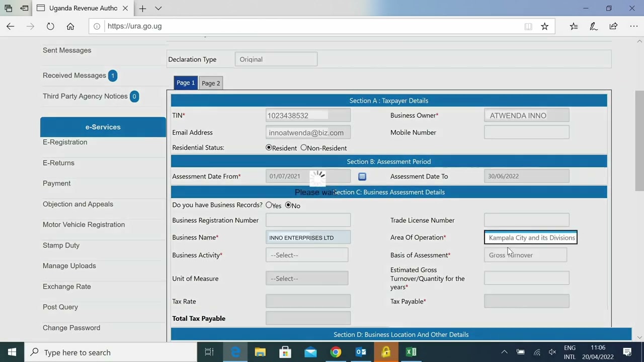Choose No for Business Records
644x362 pixels.
pos(288,205)
